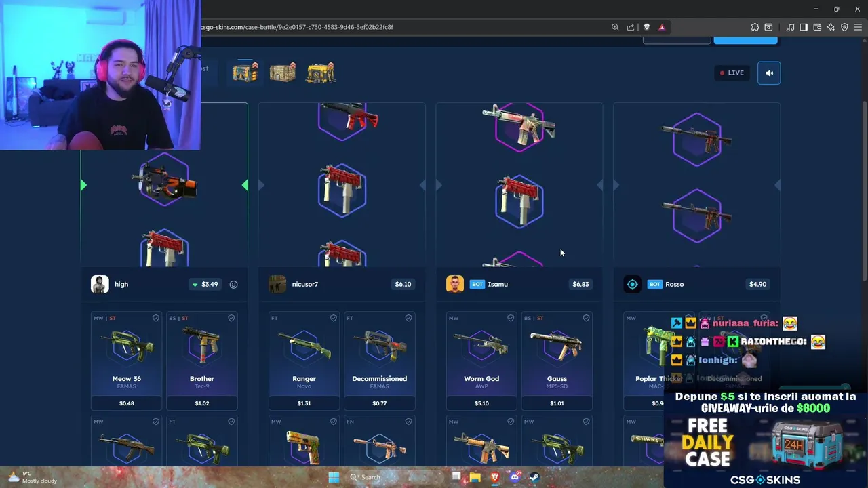The image size is (868, 488).
Task: Open the Brave VPN shield icon
Action: pos(844,27)
